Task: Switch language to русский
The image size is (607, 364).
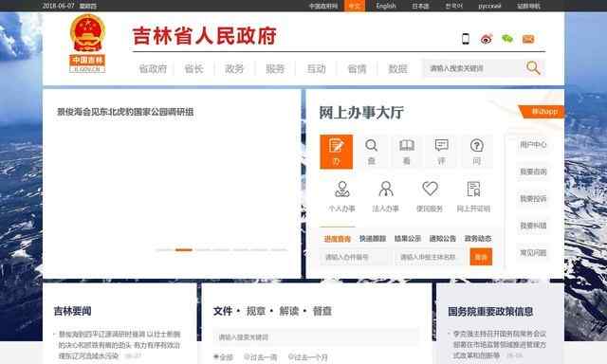Action: [489, 6]
